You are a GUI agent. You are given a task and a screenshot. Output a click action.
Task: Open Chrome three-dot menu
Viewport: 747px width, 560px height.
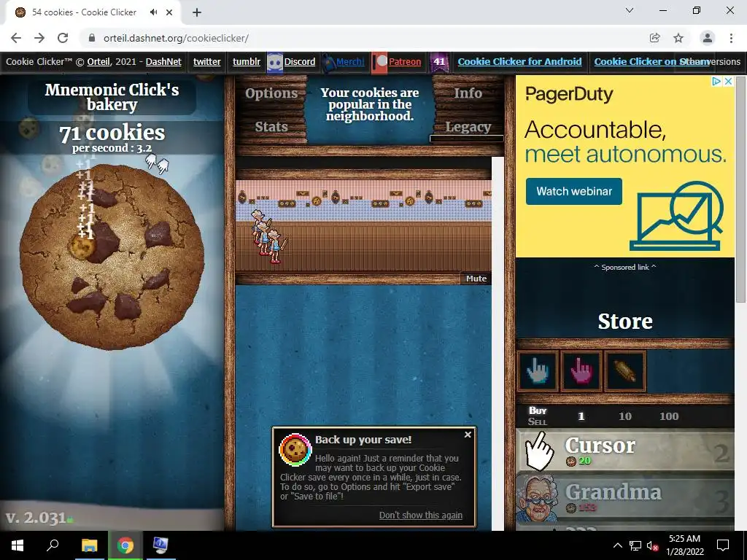[731, 38]
